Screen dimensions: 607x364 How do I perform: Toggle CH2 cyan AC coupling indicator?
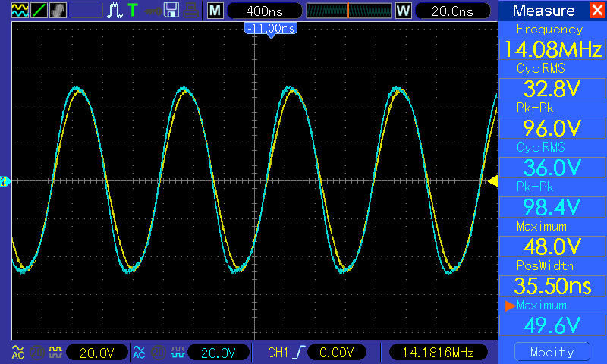(x=138, y=352)
